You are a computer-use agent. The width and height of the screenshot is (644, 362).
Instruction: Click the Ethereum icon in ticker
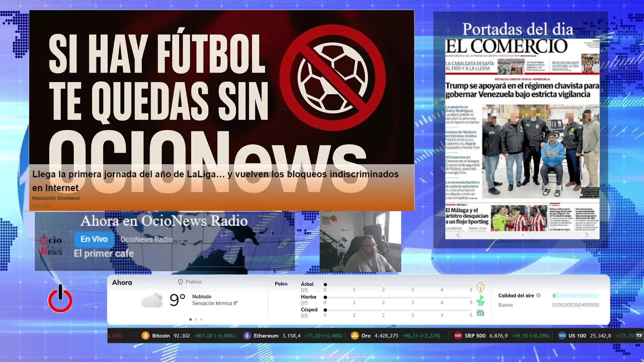point(247,335)
